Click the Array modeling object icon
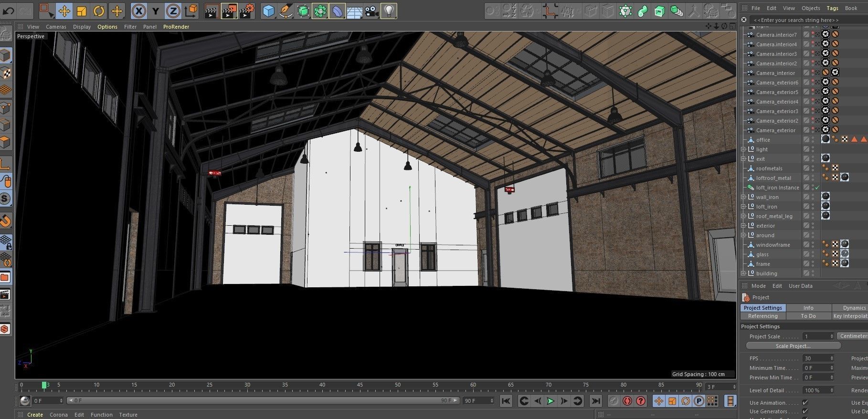Image resolution: width=868 pixels, height=419 pixels. coord(320,10)
